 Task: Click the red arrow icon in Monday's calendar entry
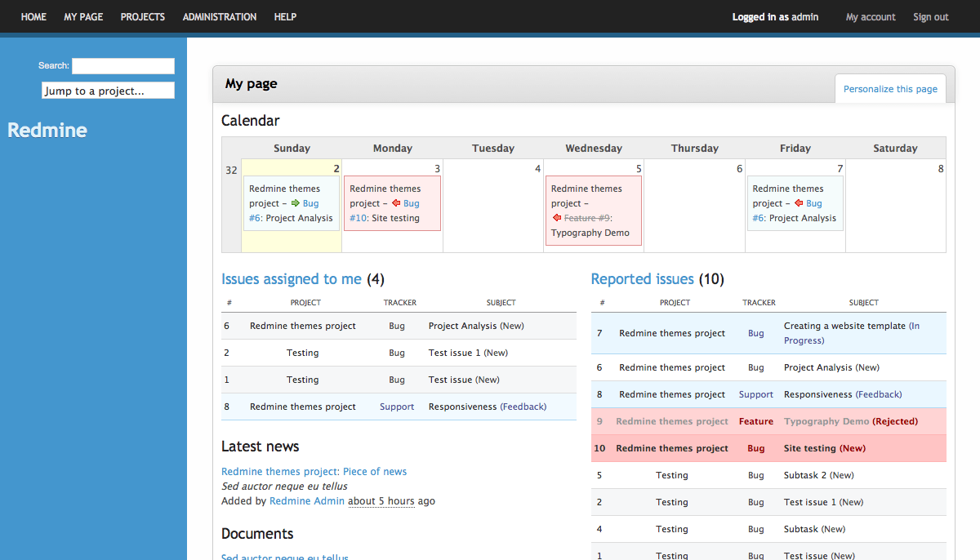point(395,203)
